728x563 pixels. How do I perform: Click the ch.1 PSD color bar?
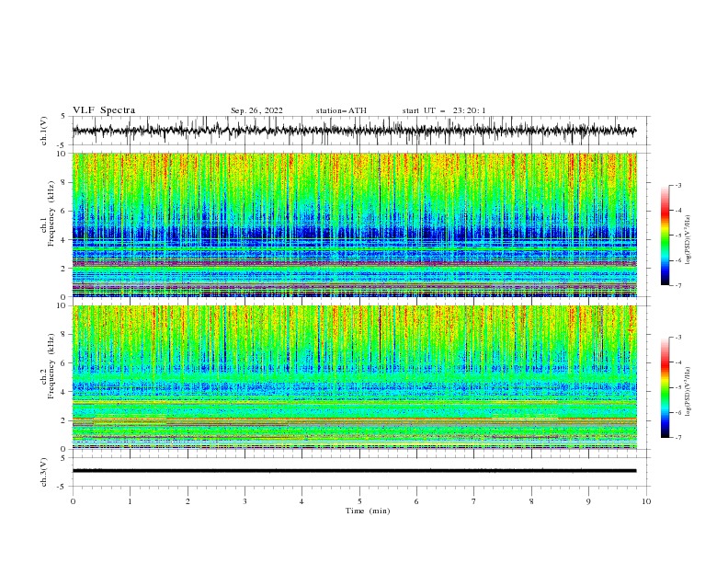tap(665, 236)
